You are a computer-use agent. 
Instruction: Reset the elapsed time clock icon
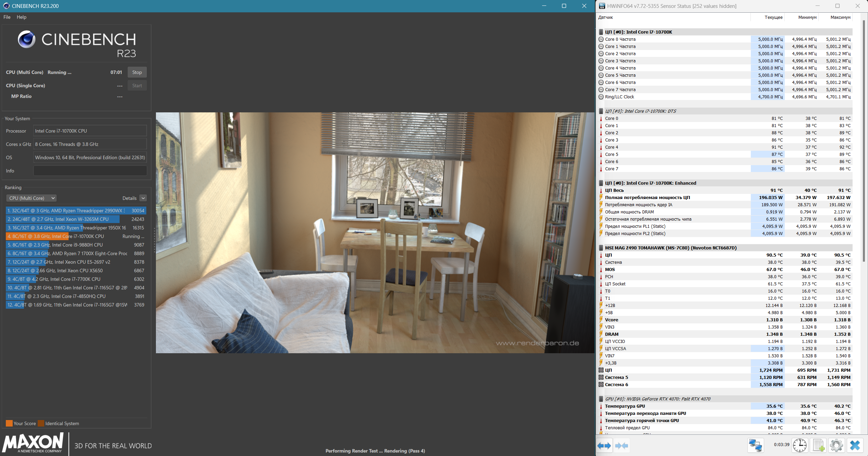800,445
